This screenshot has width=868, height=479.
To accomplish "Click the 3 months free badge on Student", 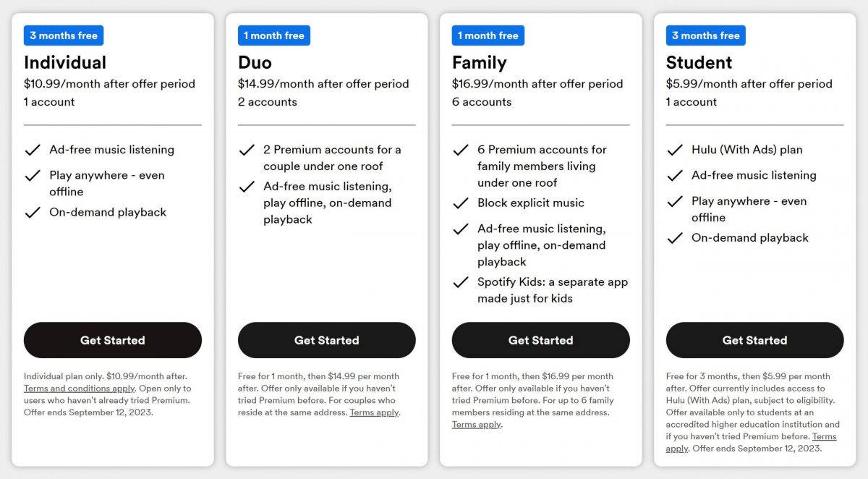I will (x=705, y=35).
